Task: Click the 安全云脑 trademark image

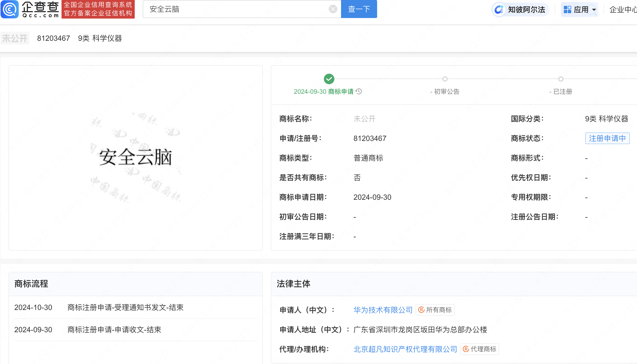Action: pyautogui.click(x=136, y=157)
